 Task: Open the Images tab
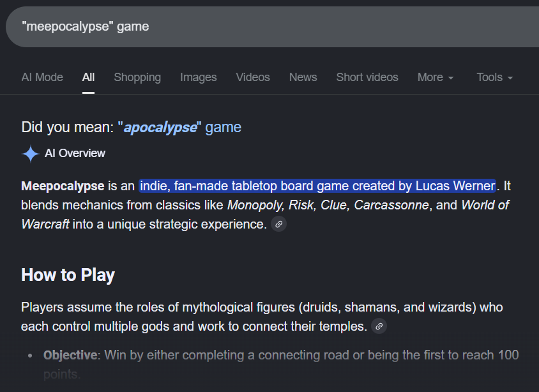199,77
